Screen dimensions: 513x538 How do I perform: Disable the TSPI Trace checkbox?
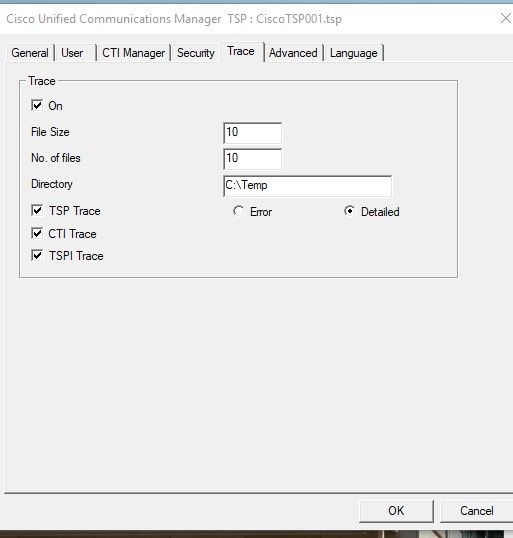click(37, 255)
